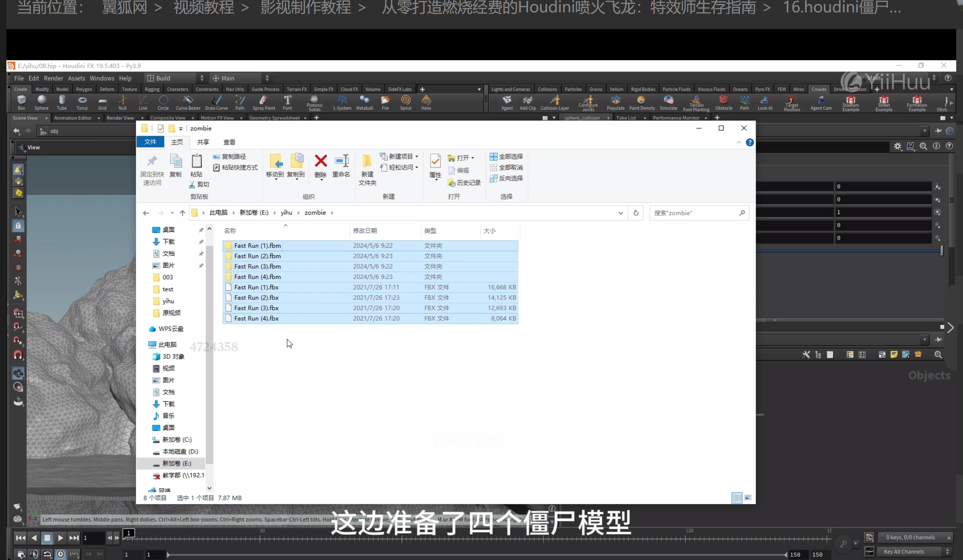Open the address bar history dropdown
963x560 pixels.
(621, 213)
